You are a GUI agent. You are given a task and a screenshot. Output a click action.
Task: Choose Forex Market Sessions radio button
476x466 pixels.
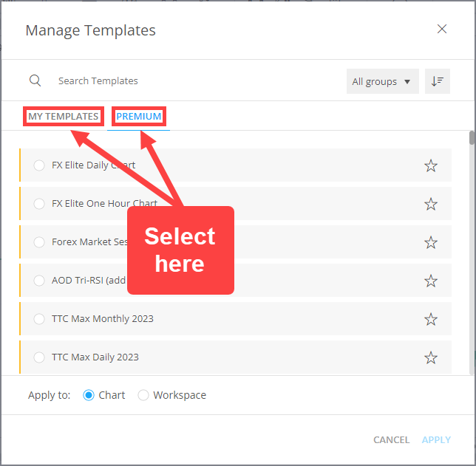click(39, 242)
